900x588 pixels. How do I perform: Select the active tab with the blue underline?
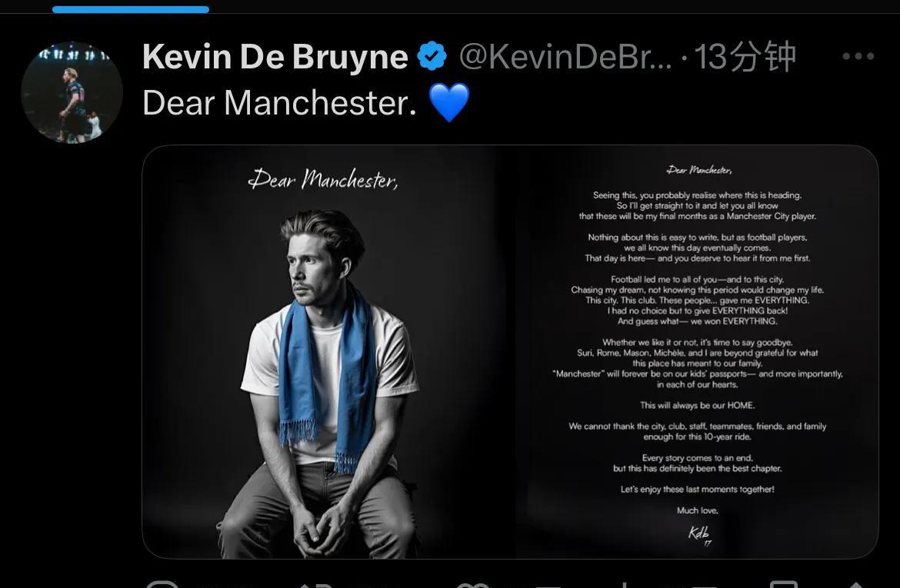coord(130,9)
